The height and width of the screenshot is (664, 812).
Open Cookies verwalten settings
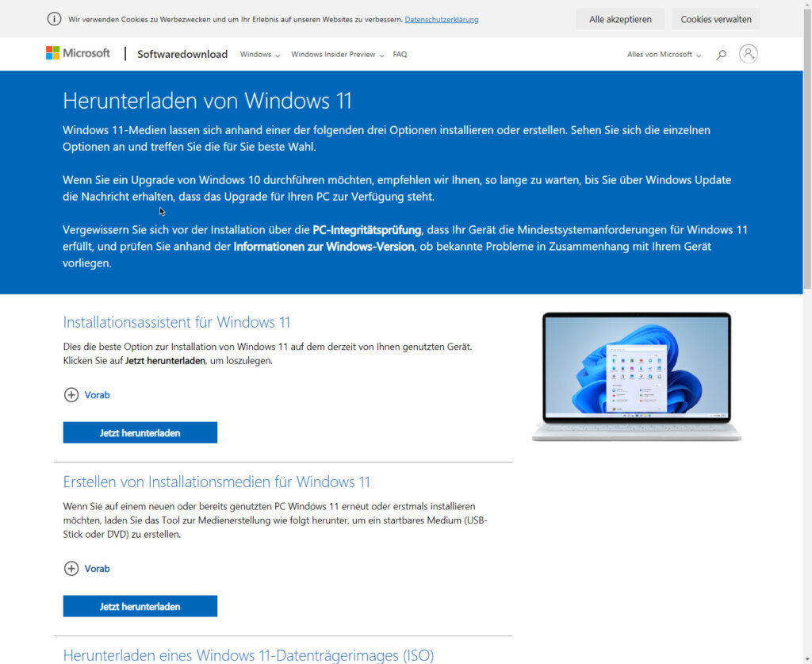point(716,19)
